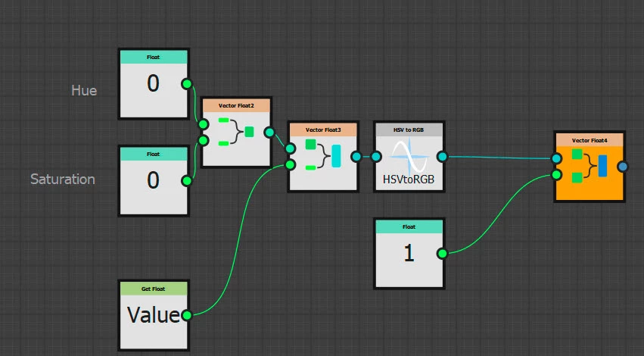The image size is (644, 356).
Task: Click the output port of Vector Float3
Action: click(x=356, y=156)
